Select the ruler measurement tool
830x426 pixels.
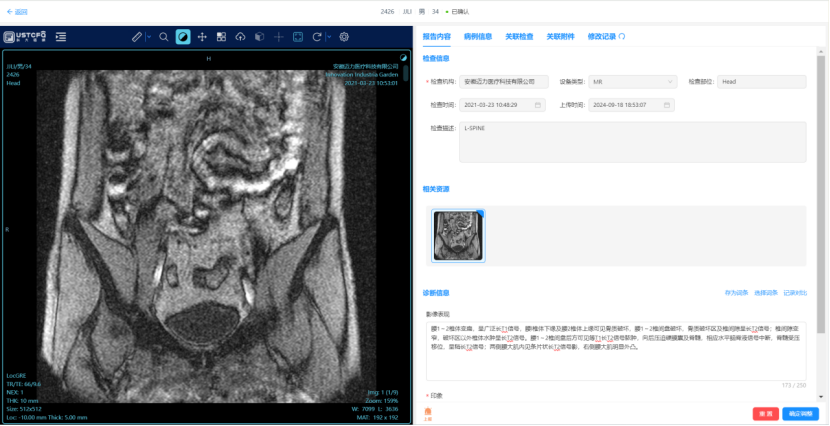[x=137, y=37]
